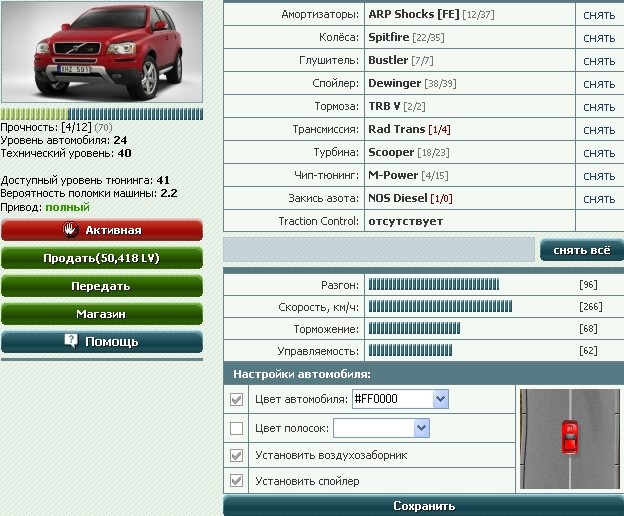This screenshot has height=516, width=624.
Task: Toggle Установить спойлер checkbox
Action: pos(236,481)
